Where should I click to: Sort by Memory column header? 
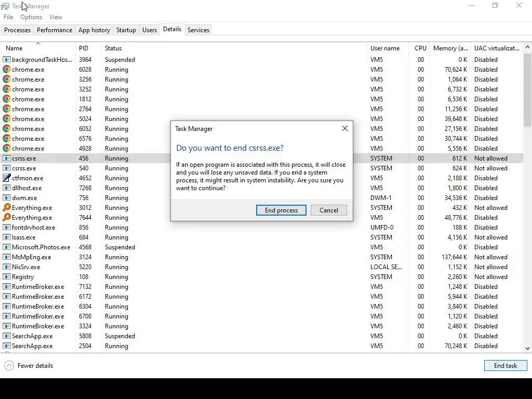point(450,48)
